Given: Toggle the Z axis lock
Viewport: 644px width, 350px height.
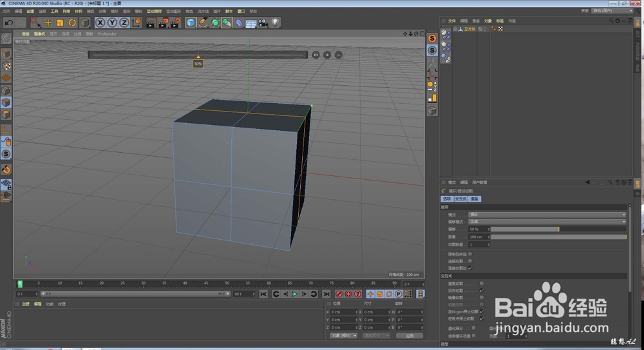Looking at the screenshot, I should (124, 23).
